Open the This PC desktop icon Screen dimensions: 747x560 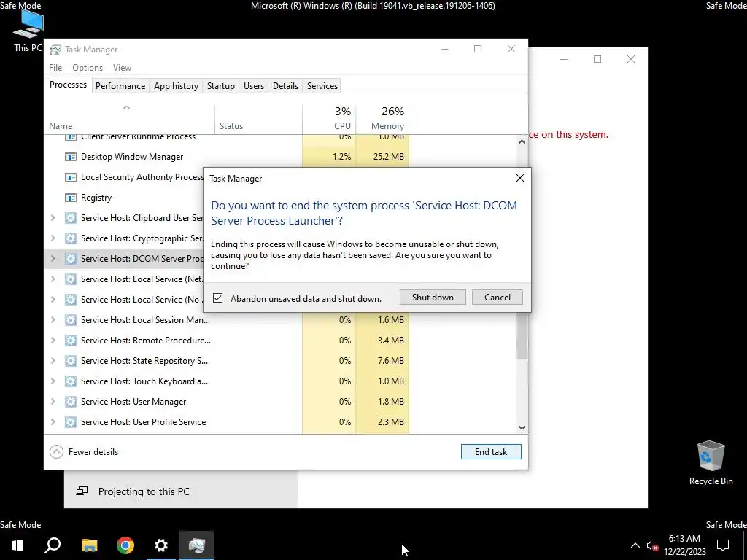pos(28,30)
